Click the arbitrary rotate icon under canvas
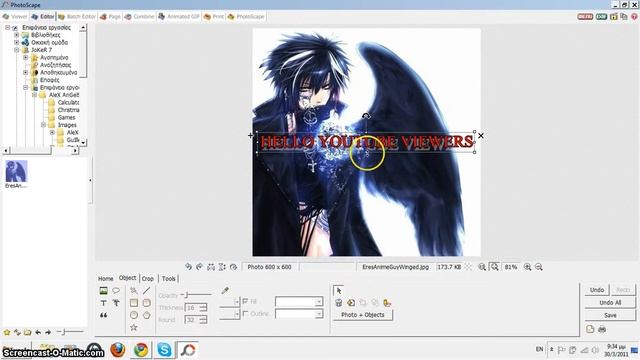 (x=233, y=267)
